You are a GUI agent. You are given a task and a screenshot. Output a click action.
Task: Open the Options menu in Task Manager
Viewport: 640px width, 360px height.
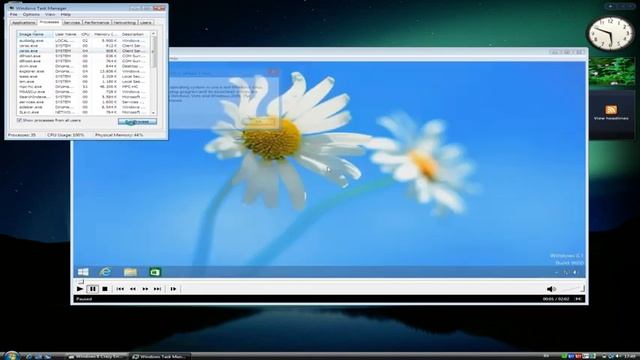click(x=31, y=14)
